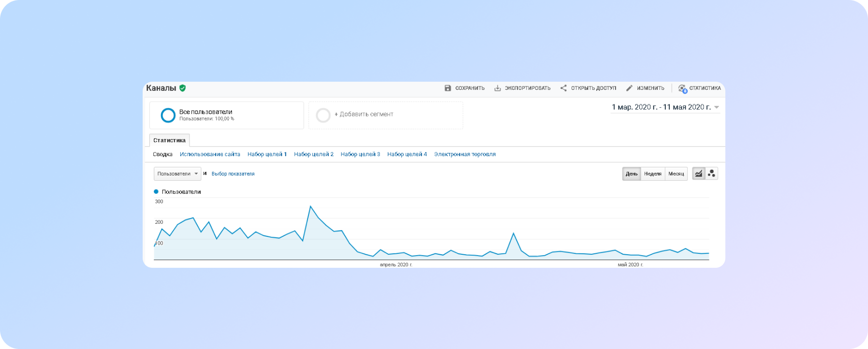The image size is (868, 349).
Task: Switch to the Статистика tab
Action: (x=169, y=140)
